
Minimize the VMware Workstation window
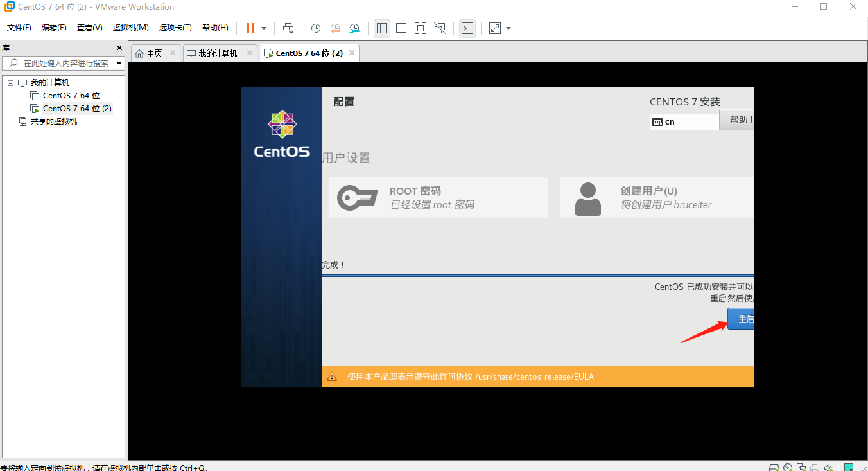pyautogui.click(x=794, y=6)
